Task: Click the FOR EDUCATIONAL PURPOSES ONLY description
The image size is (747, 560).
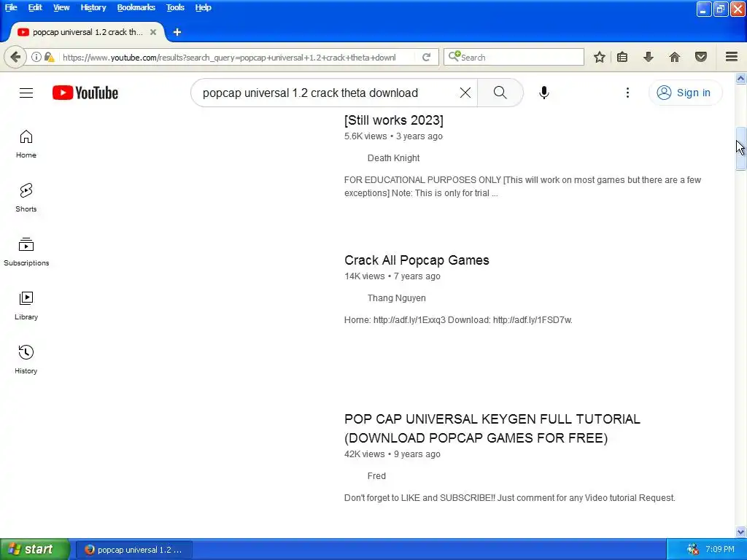Action: click(522, 187)
